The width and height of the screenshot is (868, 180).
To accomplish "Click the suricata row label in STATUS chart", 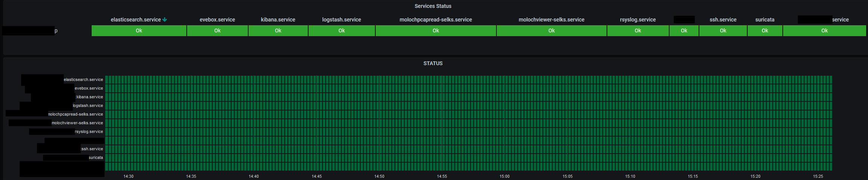I will pyautogui.click(x=96, y=157).
